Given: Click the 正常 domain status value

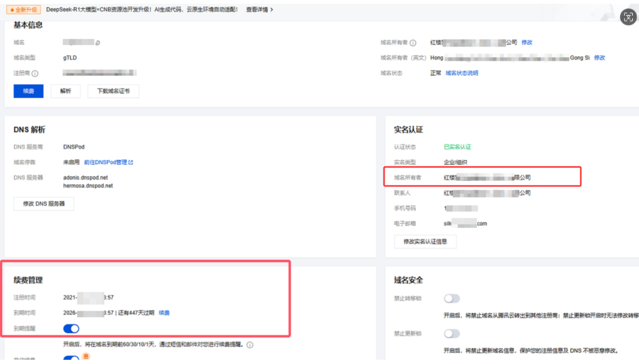Looking at the screenshot, I should [435, 73].
